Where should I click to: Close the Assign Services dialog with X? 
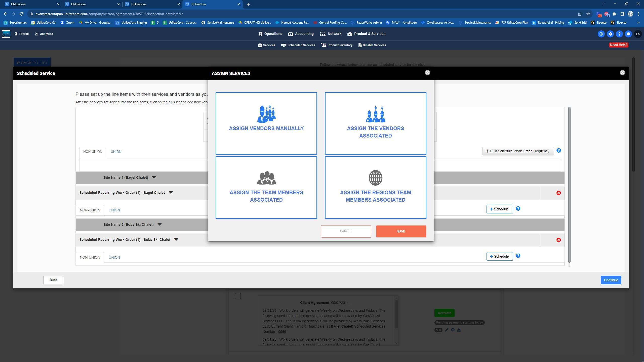point(427,73)
